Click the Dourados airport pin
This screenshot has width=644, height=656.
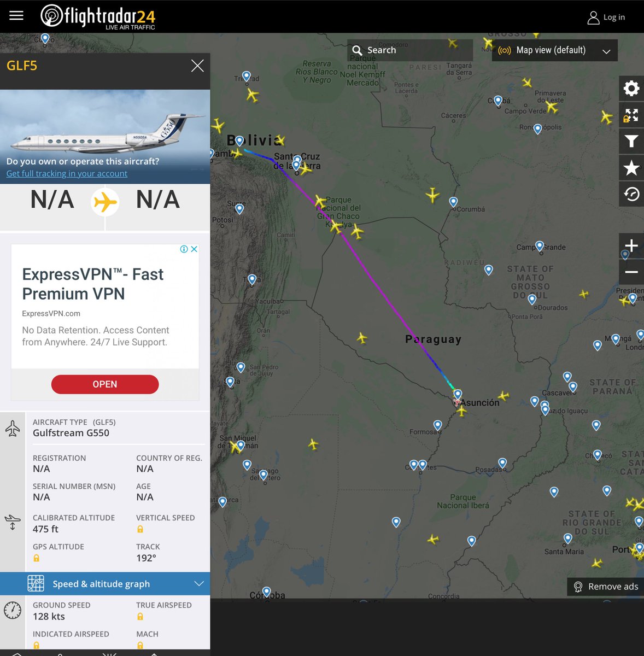click(x=532, y=299)
